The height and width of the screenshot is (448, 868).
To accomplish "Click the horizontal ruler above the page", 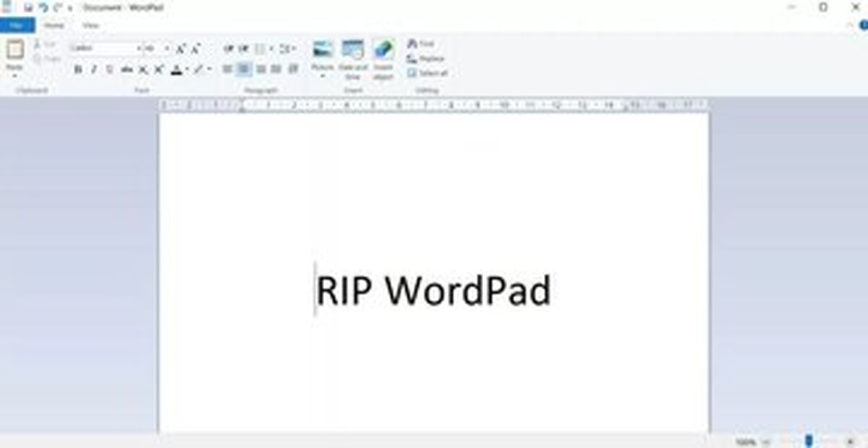I will [x=434, y=105].
